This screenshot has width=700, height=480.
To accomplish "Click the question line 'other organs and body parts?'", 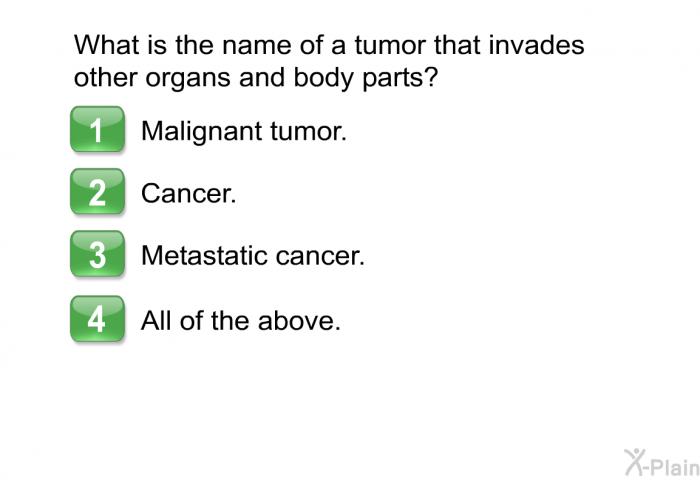I will 256,78.
